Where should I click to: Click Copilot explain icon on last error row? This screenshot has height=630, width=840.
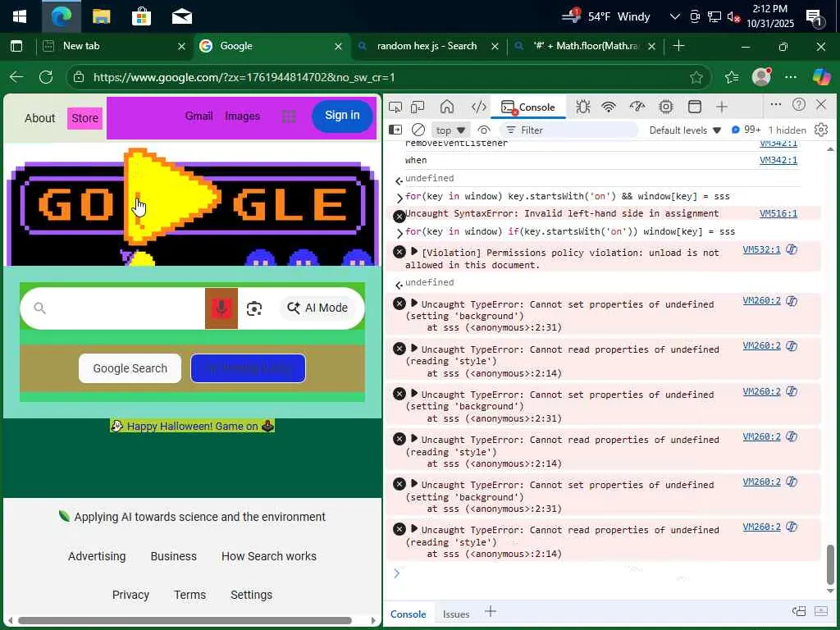pos(792,527)
